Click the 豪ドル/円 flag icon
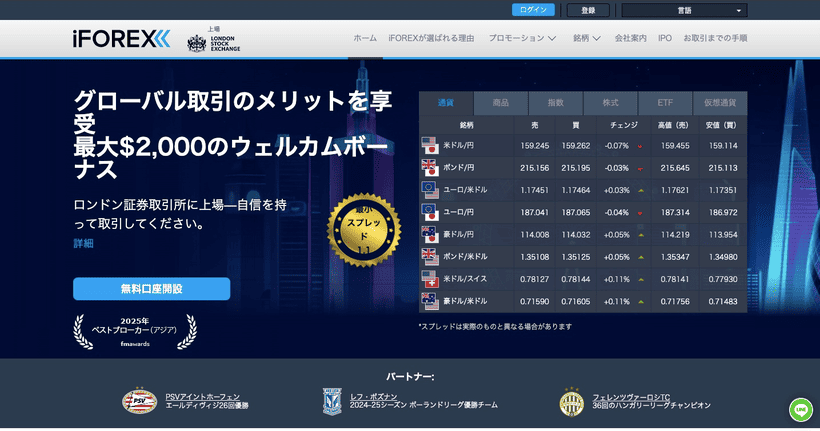The width and height of the screenshot is (820, 431). point(429,235)
